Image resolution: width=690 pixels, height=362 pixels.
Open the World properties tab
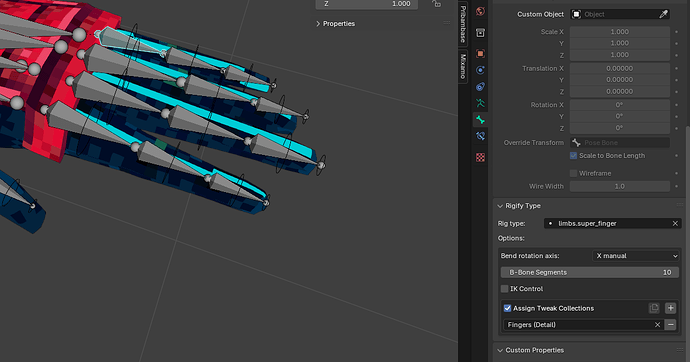pos(481,11)
